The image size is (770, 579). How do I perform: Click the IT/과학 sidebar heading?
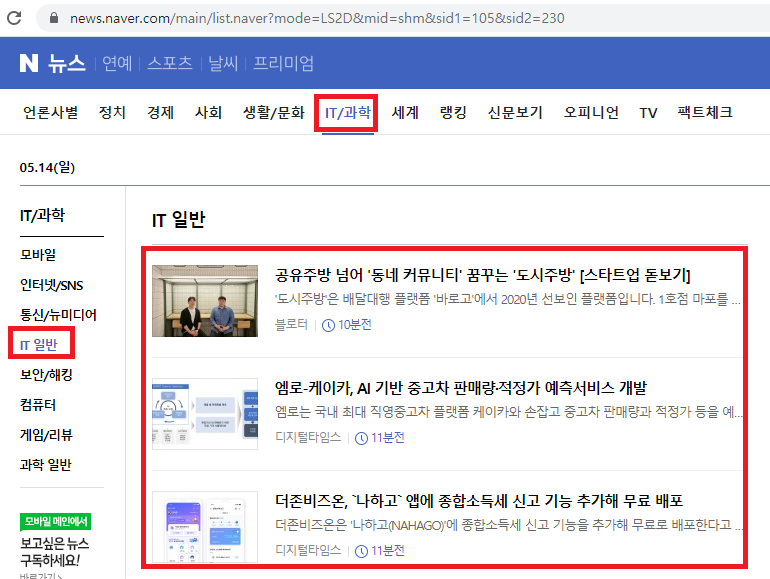[42, 215]
